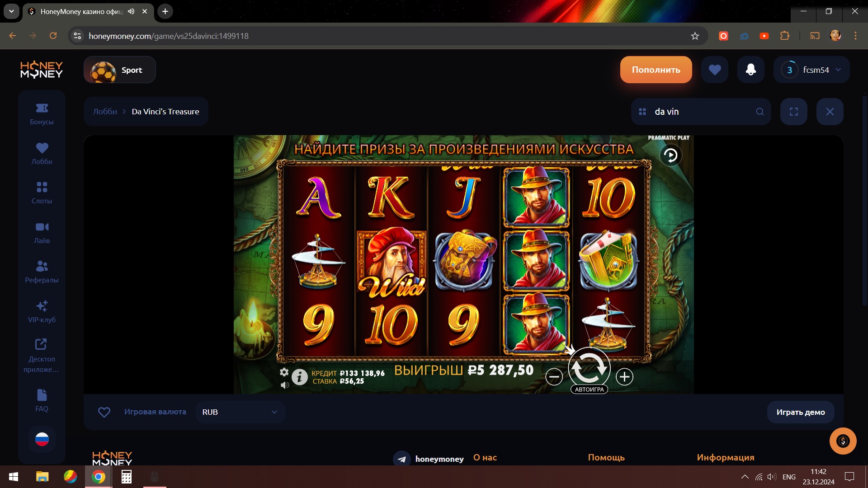The height and width of the screenshot is (488, 868).
Task: Open the Бонусы section in sidebar
Action: pos(42,114)
